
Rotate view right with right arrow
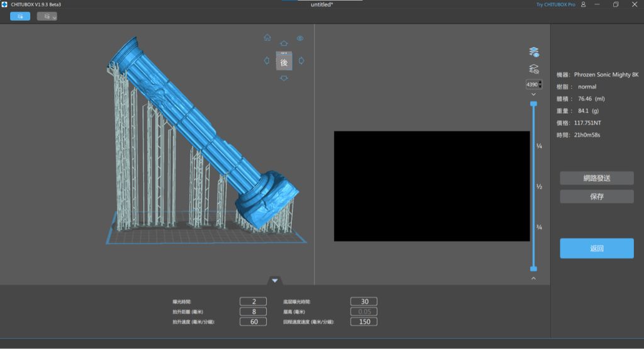pos(301,61)
